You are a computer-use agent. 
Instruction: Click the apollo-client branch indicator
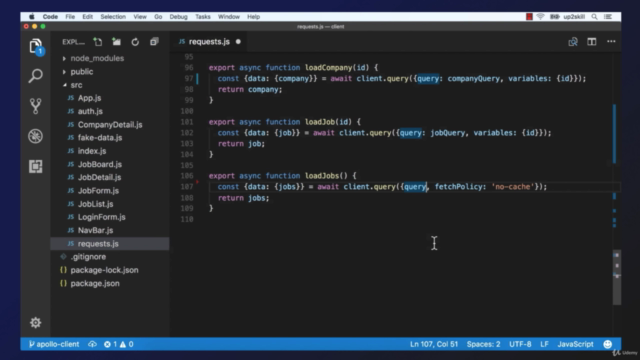tap(54, 344)
